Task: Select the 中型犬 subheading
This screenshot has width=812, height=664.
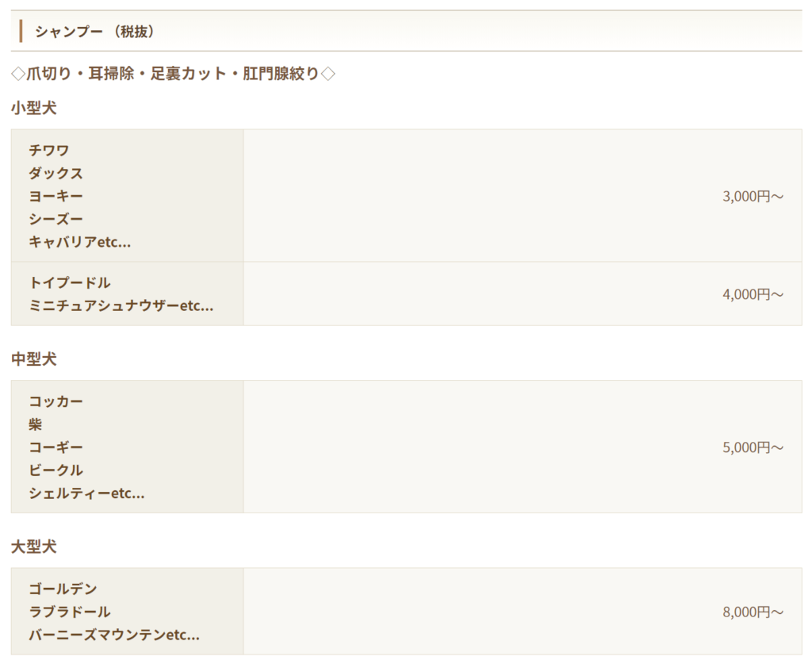Action: click(x=34, y=359)
